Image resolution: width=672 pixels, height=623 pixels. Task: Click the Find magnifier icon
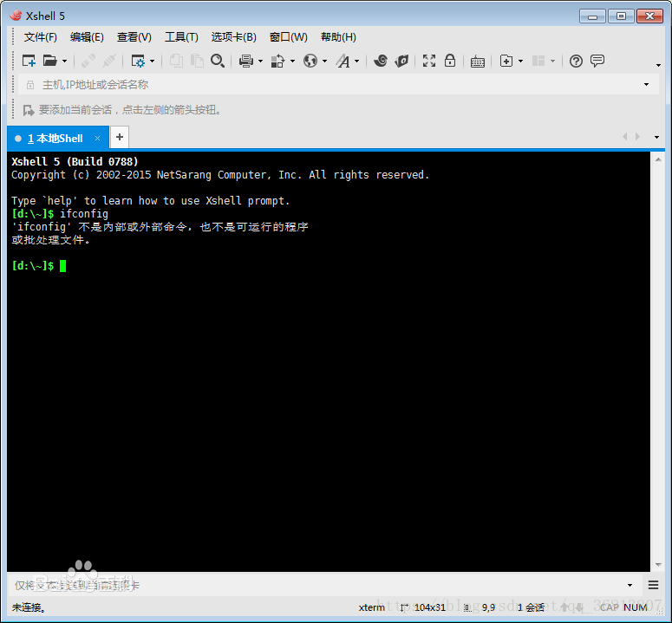218,61
